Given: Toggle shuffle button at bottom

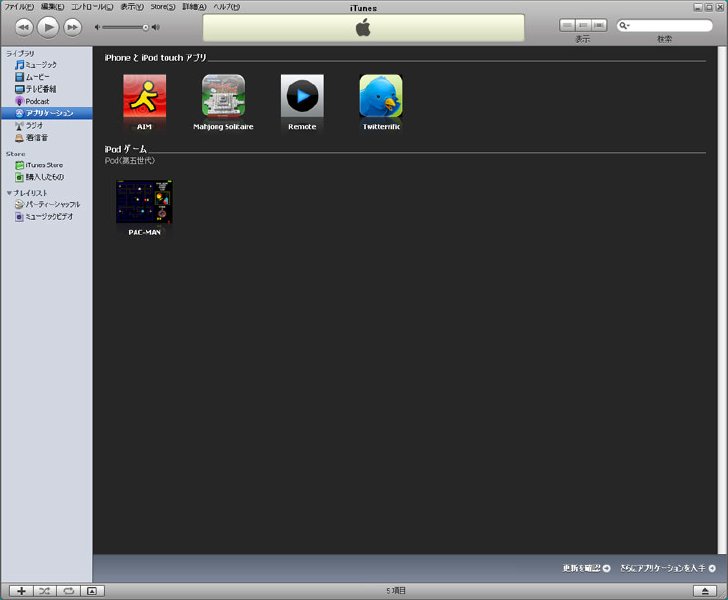Looking at the screenshot, I should pos(45,591).
